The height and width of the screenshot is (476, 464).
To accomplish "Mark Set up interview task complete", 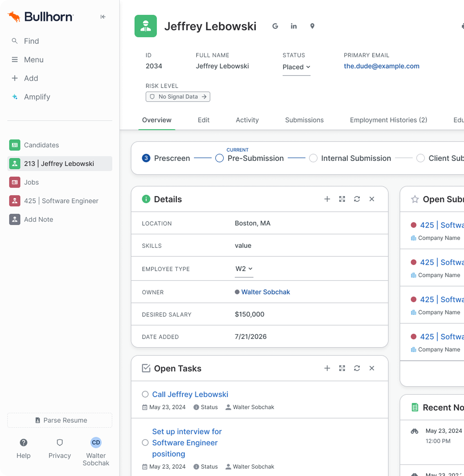I will 145,442.
